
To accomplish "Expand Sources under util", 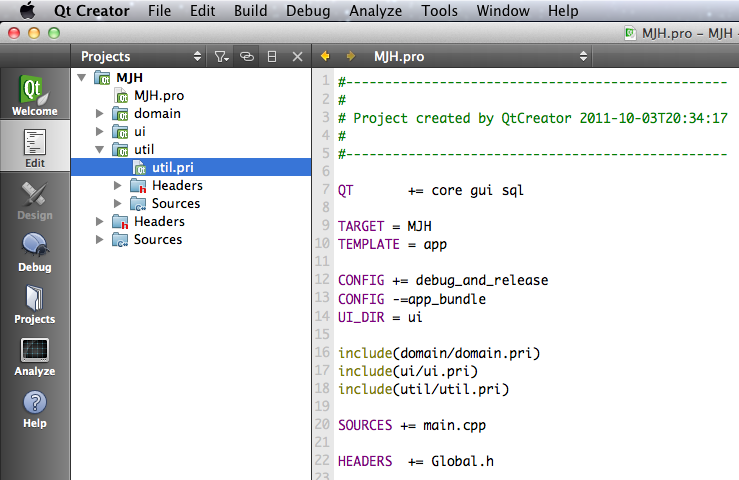I will pyautogui.click(x=117, y=203).
